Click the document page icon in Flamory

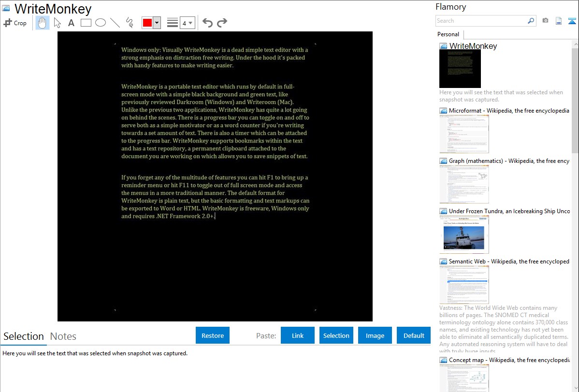pyautogui.click(x=559, y=21)
